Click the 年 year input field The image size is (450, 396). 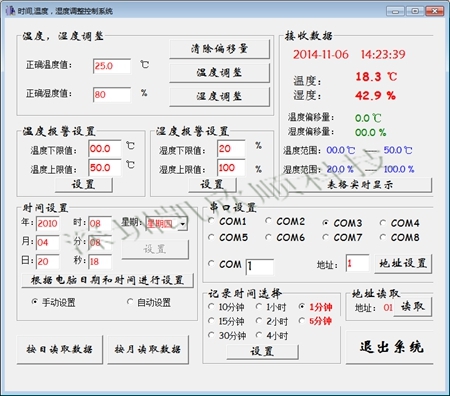(48, 223)
